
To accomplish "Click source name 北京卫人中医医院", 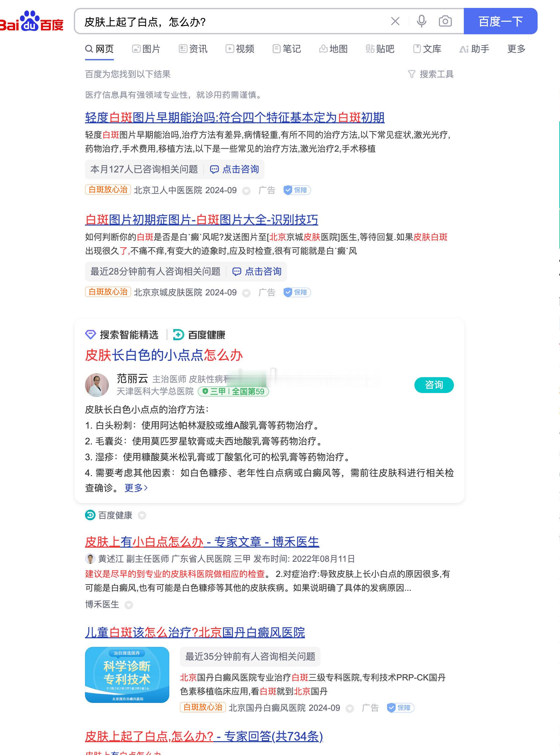I will [168, 190].
